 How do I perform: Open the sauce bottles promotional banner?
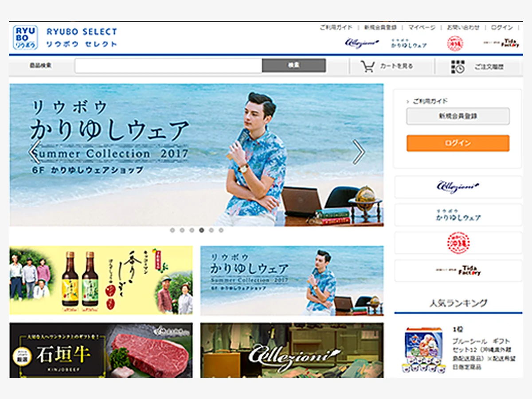click(101, 281)
